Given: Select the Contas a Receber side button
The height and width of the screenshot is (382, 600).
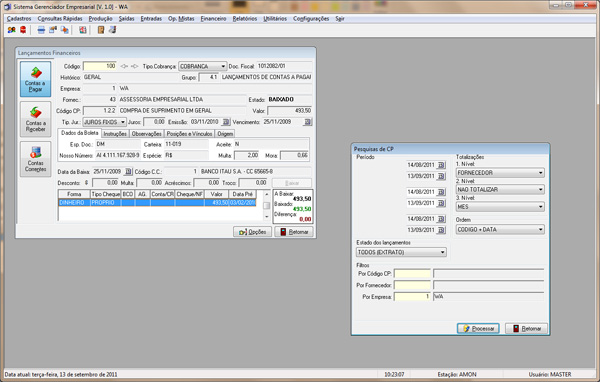Looking at the screenshot, I should tap(36, 119).
